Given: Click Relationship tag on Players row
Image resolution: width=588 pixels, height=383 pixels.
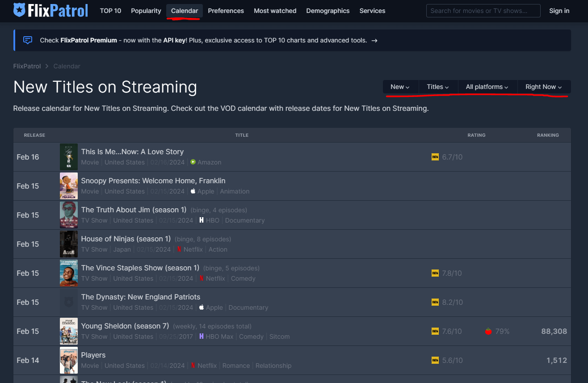Looking at the screenshot, I should tap(273, 366).
